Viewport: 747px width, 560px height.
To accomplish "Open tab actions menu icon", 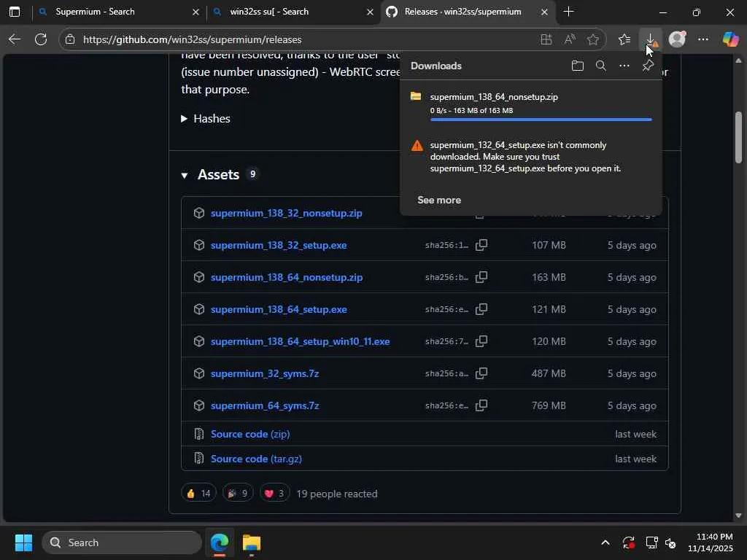I will 15,12.
